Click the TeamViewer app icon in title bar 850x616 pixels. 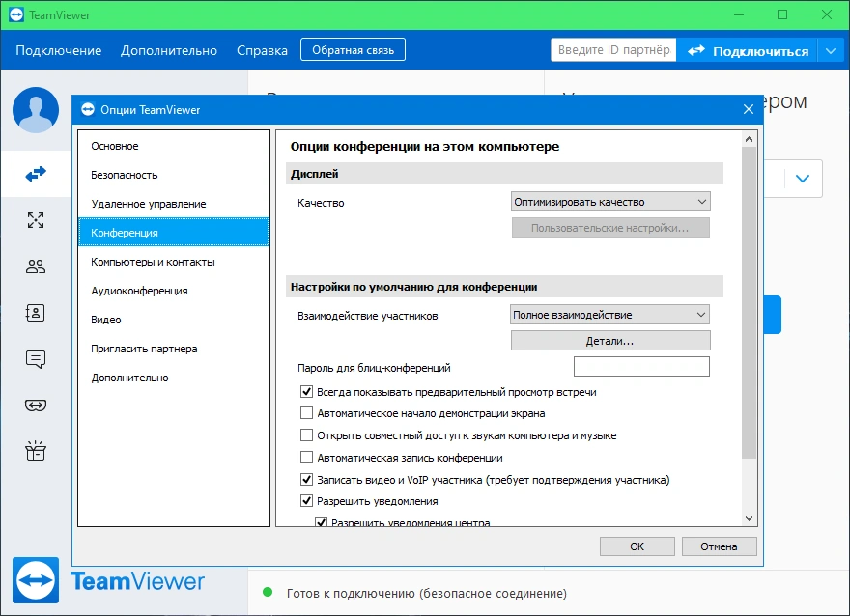16,14
